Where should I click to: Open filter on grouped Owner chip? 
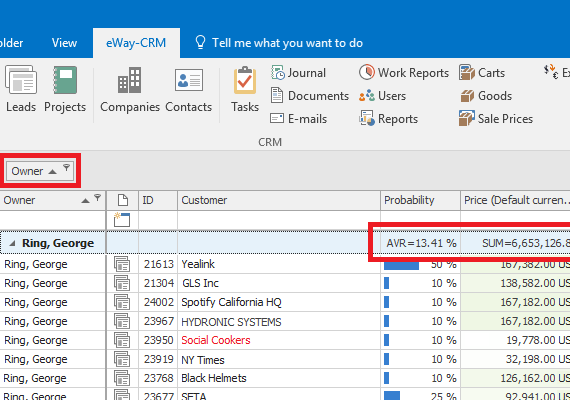66,167
